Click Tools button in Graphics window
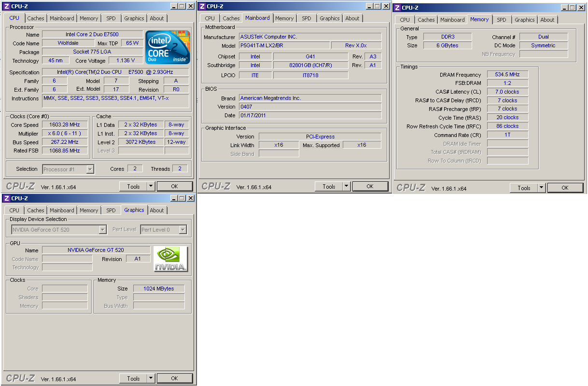Viewport: 588px width, 386px height. coord(133,379)
